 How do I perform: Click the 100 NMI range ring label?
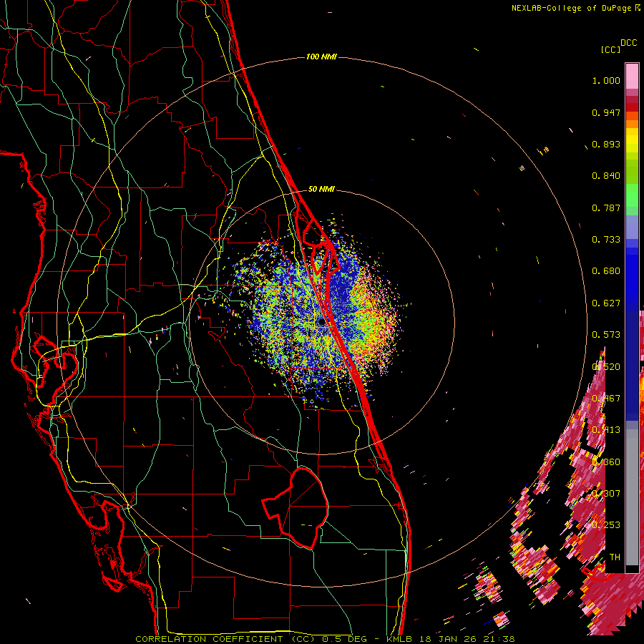(x=321, y=57)
